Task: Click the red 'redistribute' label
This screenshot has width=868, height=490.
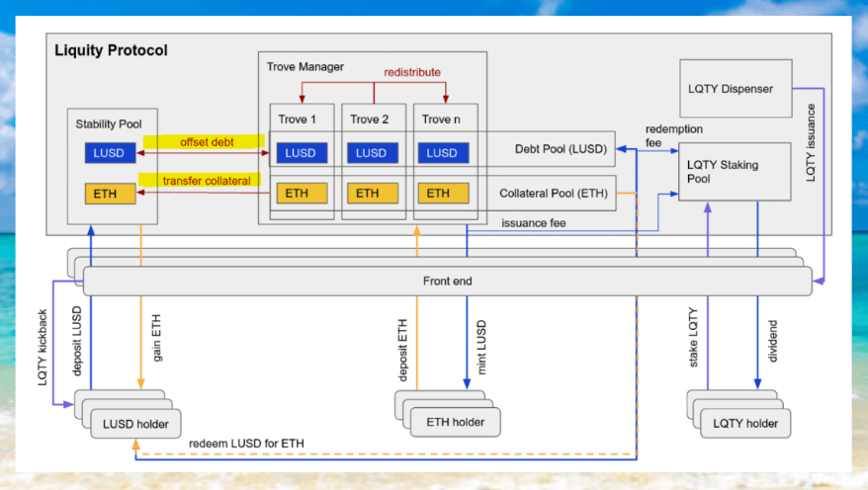Action: point(412,72)
